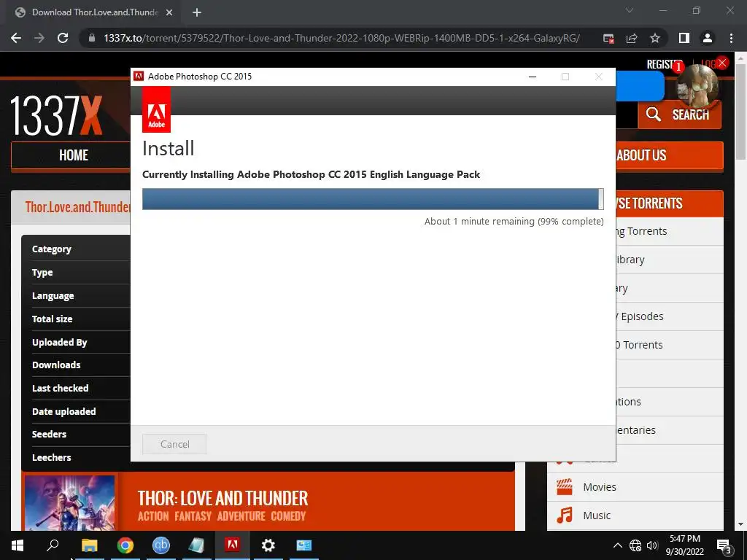This screenshot has height=560, width=747.
Task: Open File Explorer from the taskbar
Action: click(89, 545)
